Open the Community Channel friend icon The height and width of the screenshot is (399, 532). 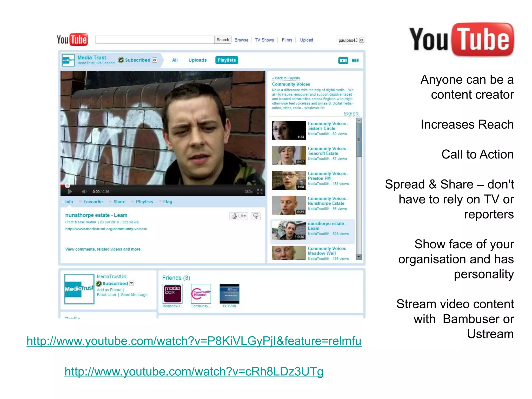201,294
